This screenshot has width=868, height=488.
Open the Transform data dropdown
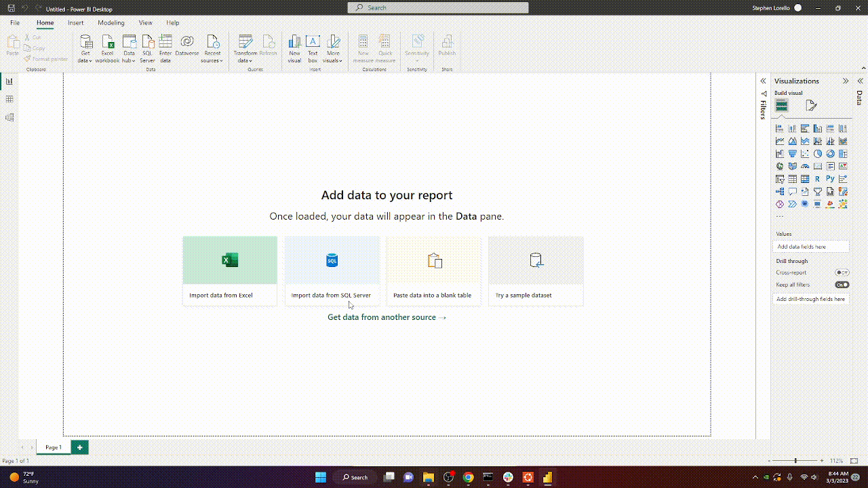point(245,49)
